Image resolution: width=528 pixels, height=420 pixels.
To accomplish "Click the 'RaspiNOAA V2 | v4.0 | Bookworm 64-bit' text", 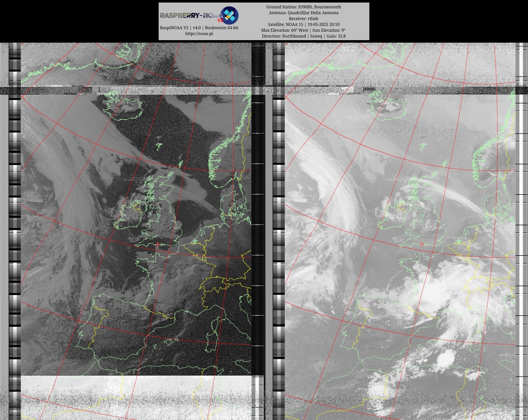I will click(199, 28).
